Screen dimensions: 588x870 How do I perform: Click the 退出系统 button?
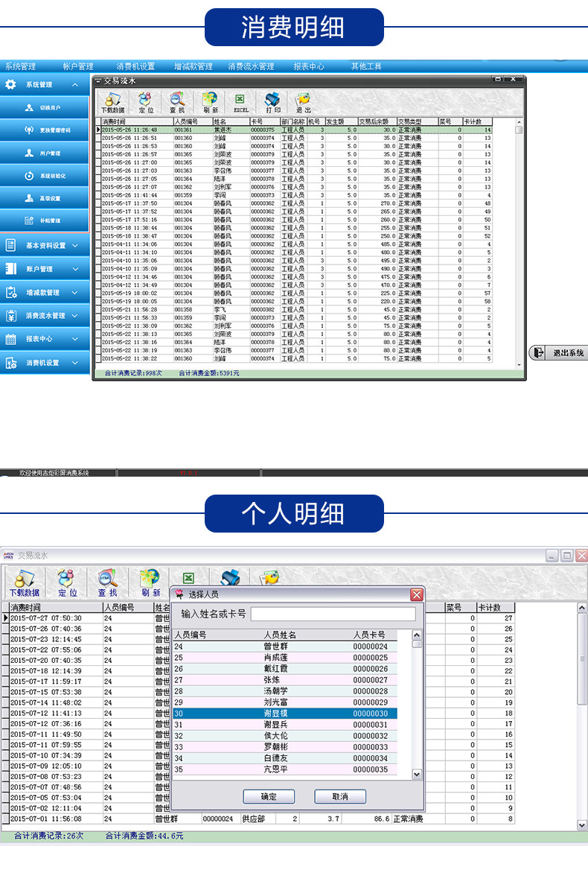pos(558,353)
